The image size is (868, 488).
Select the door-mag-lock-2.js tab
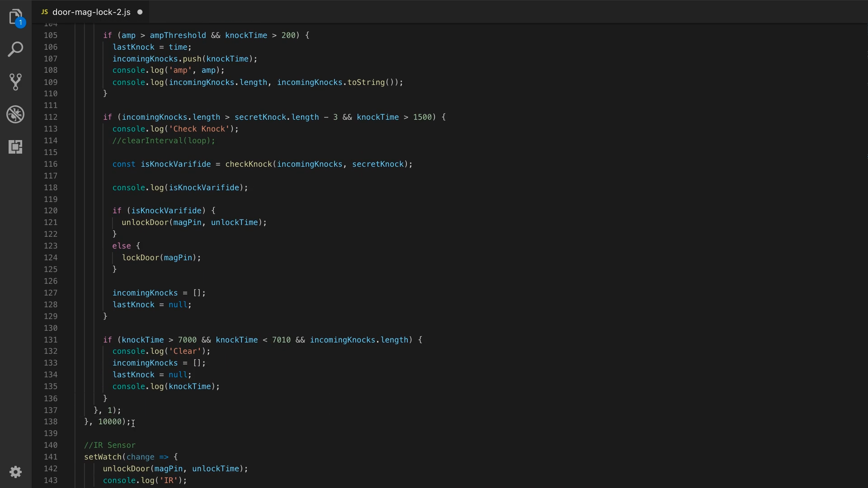(91, 12)
